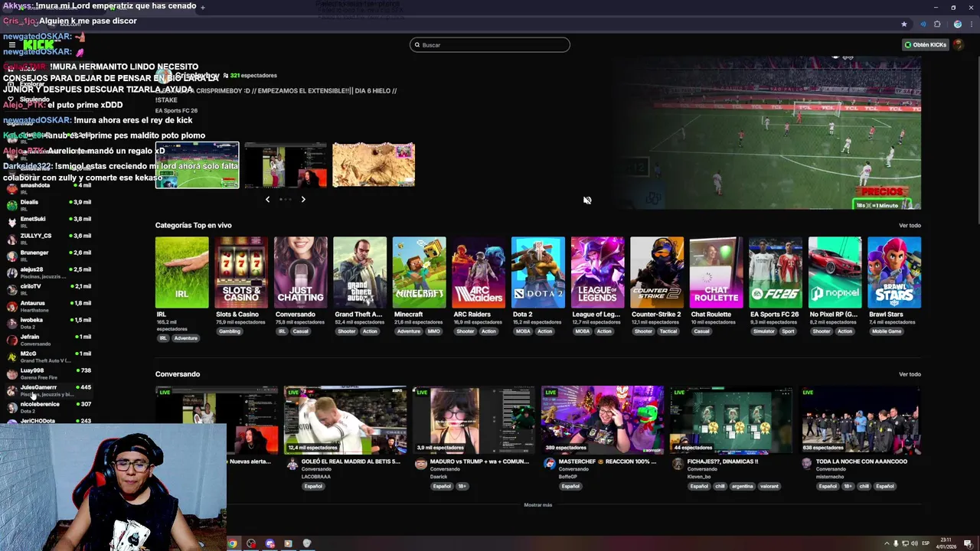The width and height of the screenshot is (980, 551).
Task: Open nicoleberenice channel in sidebar
Action: (x=49, y=407)
